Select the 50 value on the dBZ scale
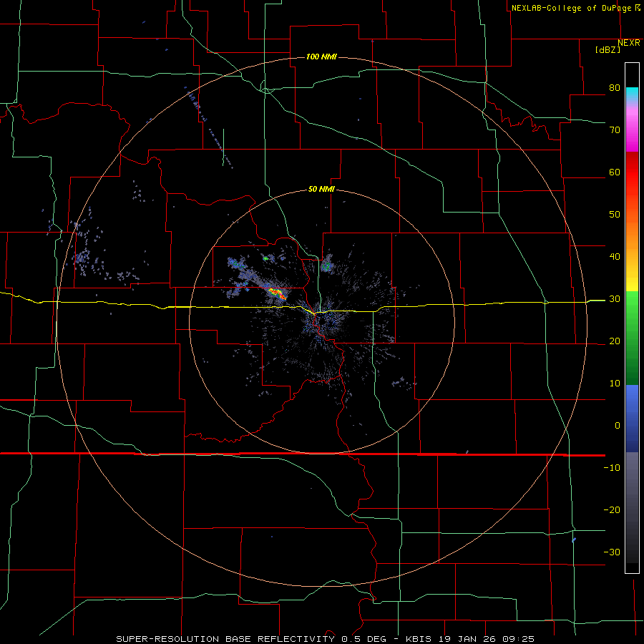This screenshot has height=644, width=644. (x=615, y=215)
